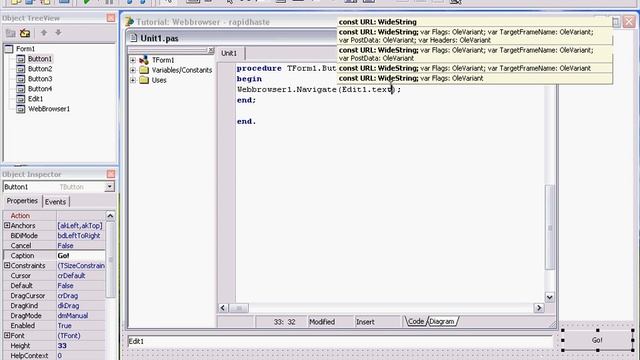The height and width of the screenshot is (360, 640).
Task: Close the Object Inspector panel
Action: 111,174
